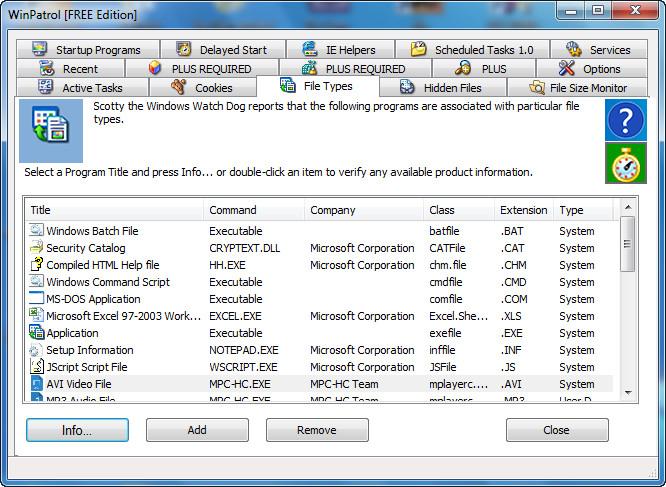Click the Windows Batch File row icon

(36, 231)
